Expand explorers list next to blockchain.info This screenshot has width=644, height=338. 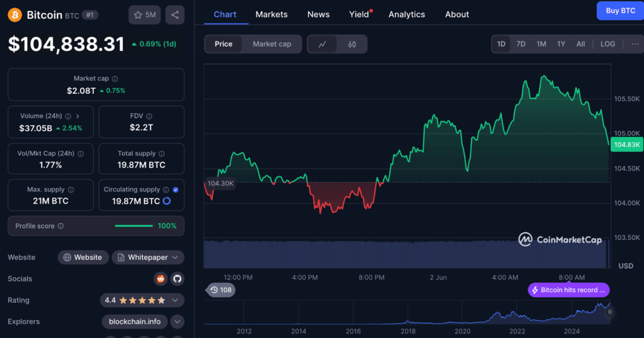coord(177,322)
